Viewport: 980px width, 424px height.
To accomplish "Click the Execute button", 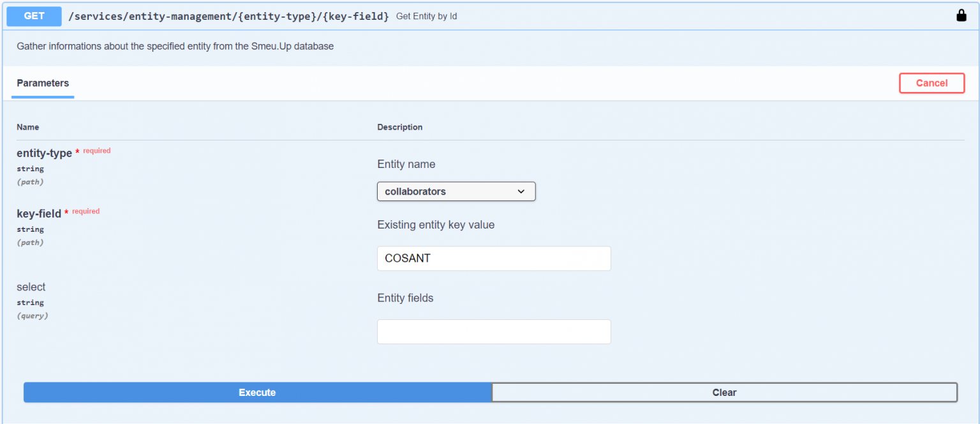I will coord(257,392).
